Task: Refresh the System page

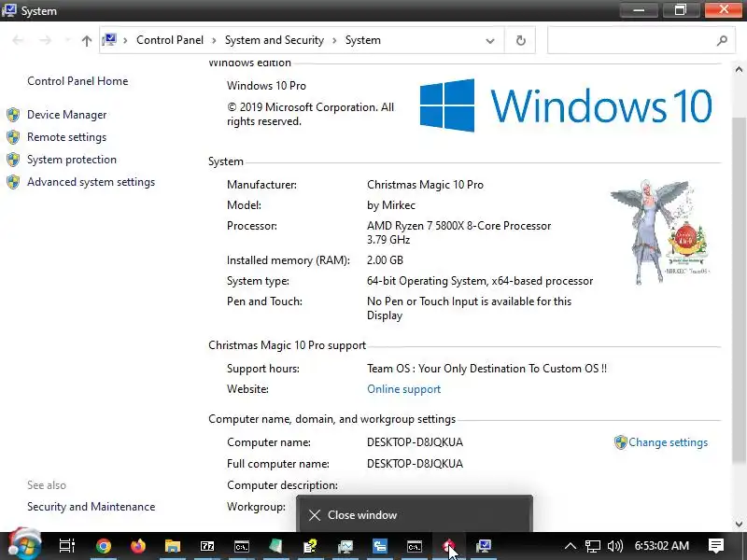Action: point(521,40)
